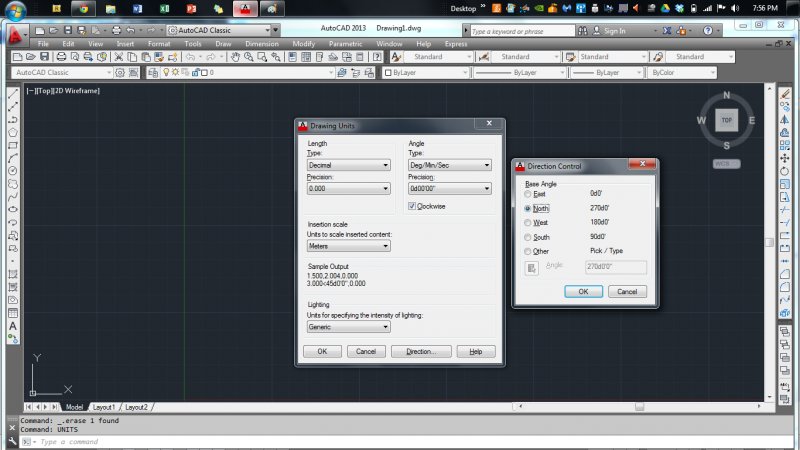
Task: Open the Lighting units dropdown showing Generic
Action: pyautogui.click(x=348, y=327)
